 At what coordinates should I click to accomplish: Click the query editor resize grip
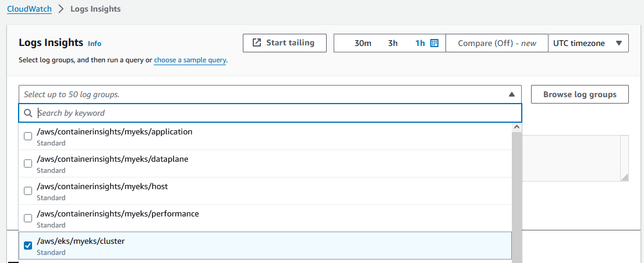tap(624, 177)
